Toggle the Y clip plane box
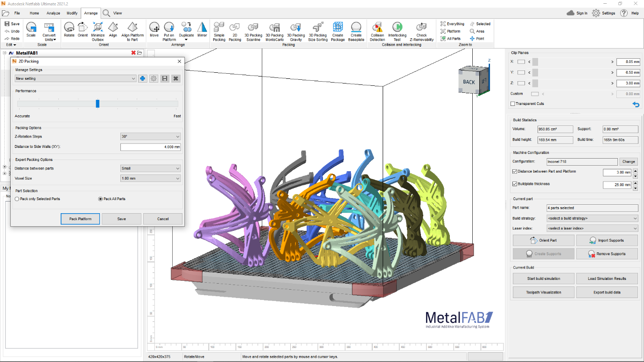The height and width of the screenshot is (362, 644). (x=521, y=72)
